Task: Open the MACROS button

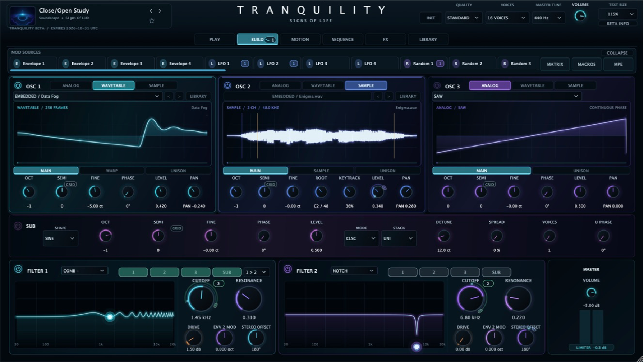Action: click(586, 64)
